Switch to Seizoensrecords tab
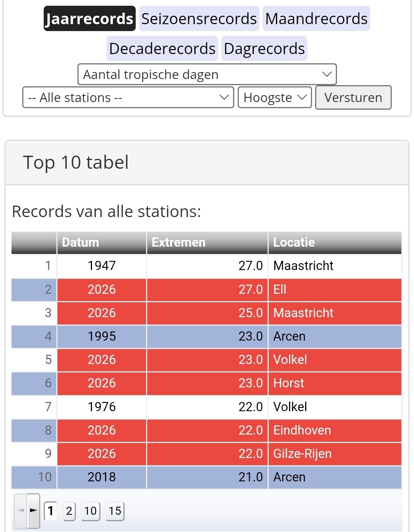Viewport: 414px width, 532px height. tap(199, 18)
